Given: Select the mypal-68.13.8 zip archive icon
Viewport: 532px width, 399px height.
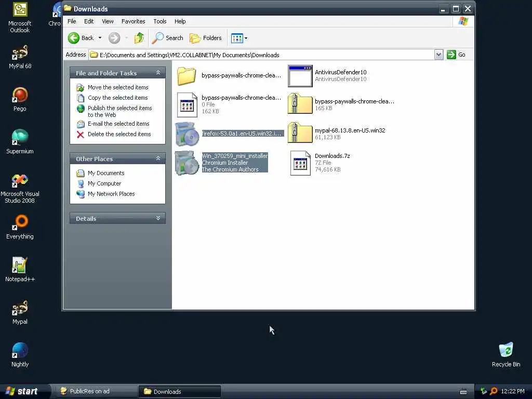Looking at the screenshot, I should point(300,132).
